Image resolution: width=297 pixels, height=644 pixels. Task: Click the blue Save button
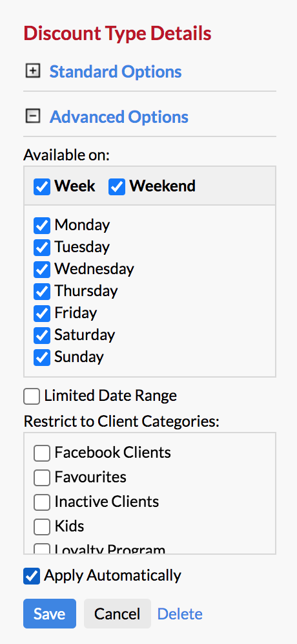[50, 614]
